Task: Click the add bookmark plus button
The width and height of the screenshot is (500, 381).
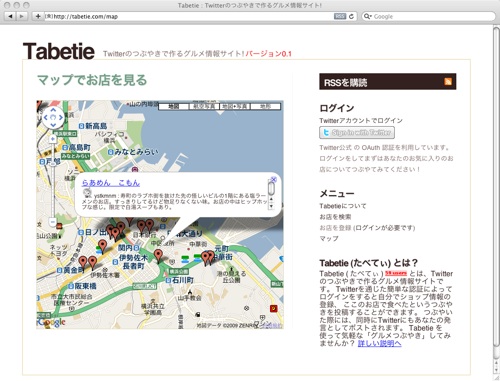Action: pos(38,16)
